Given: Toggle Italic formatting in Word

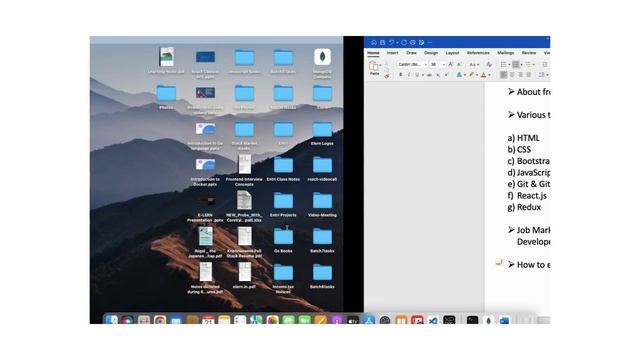Looking at the screenshot, I should [409, 75].
